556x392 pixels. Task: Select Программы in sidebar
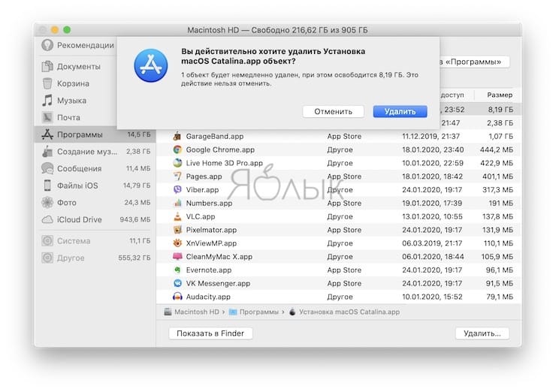(95, 134)
